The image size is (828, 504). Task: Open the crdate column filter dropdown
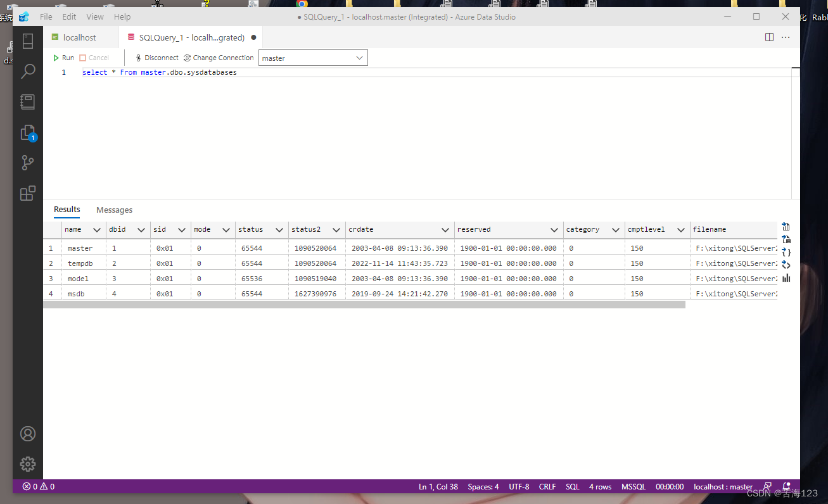tap(445, 230)
